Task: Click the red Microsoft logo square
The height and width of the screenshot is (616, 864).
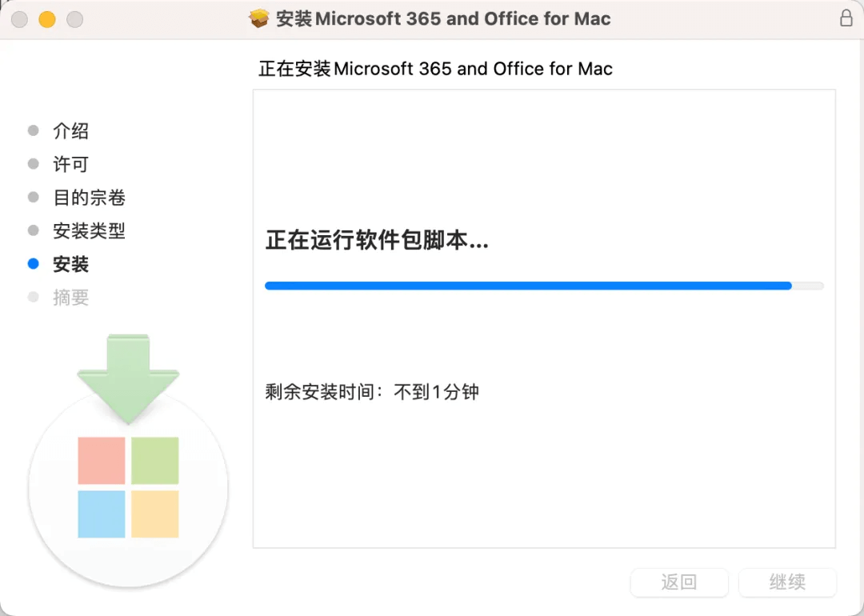Action: [102, 461]
